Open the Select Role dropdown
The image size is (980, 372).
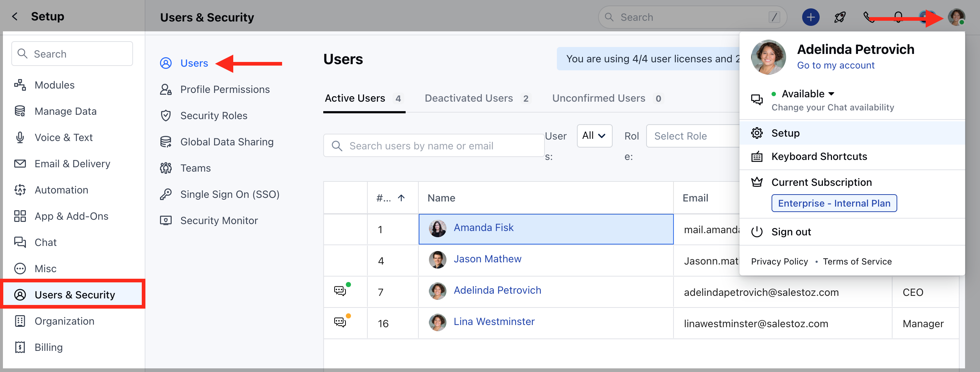[x=693, y=136]
